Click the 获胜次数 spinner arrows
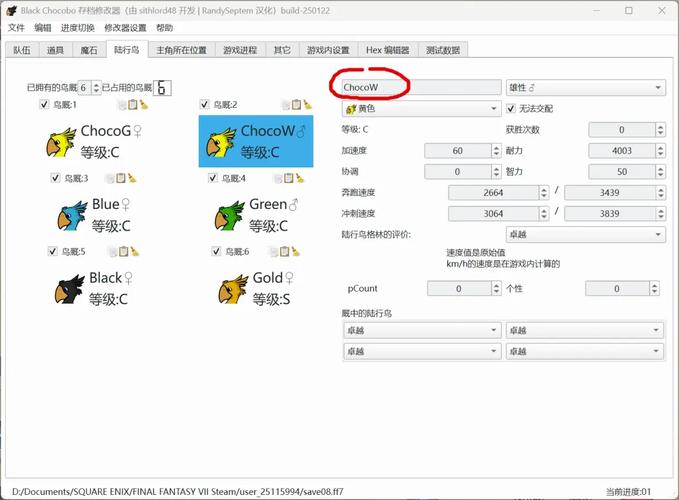Image resolution: width=679 pixels, height=500 pixels. point(660,129)
